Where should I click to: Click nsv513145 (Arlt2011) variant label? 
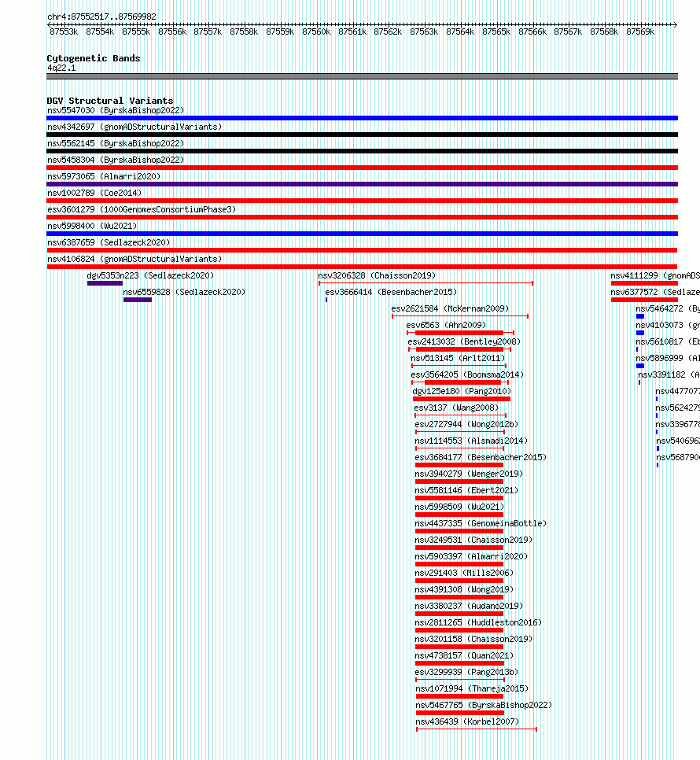(458, 358)
